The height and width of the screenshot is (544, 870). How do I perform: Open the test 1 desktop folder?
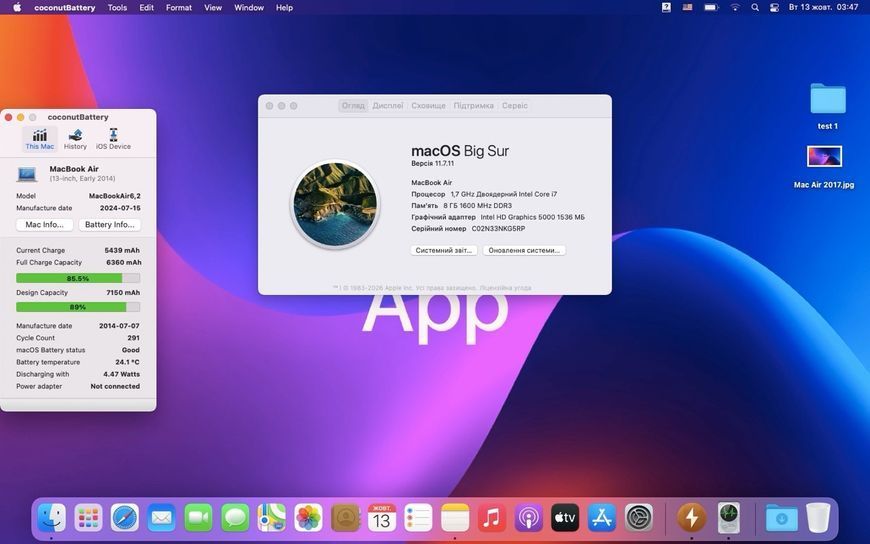[x=827, y=99]
